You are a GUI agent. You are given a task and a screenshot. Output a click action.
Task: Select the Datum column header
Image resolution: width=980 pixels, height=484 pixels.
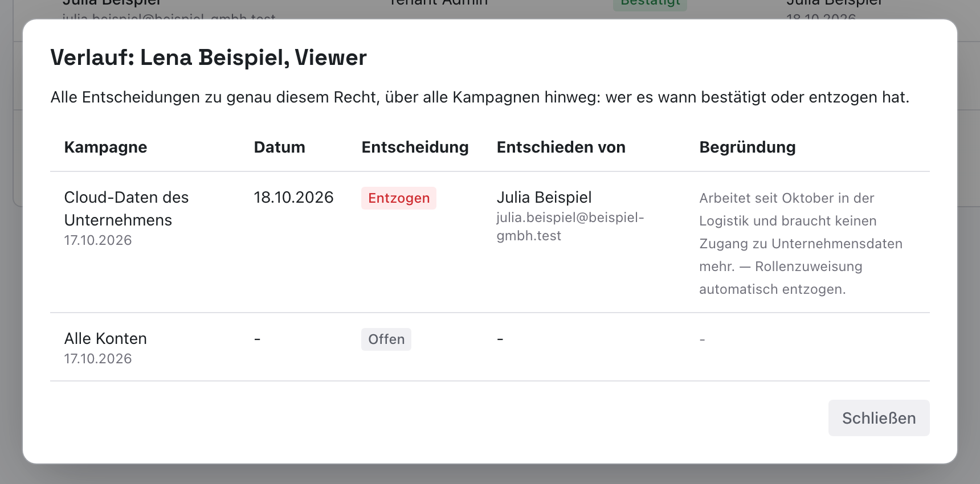click(279, 147)
